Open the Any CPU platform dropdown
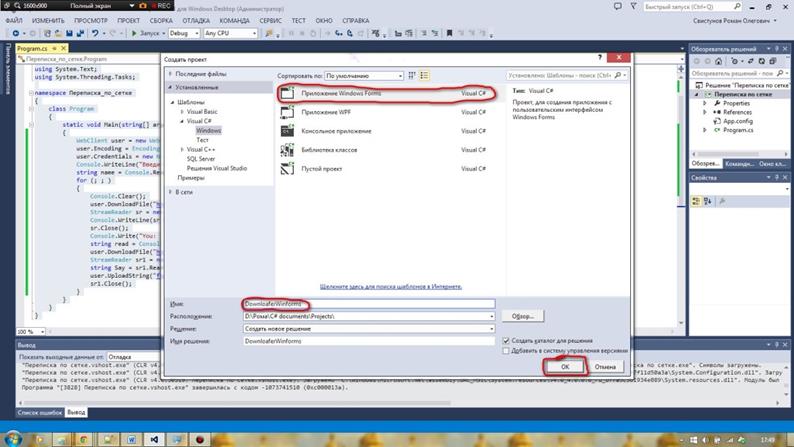This screenshot has width=794, height=447. tap(230, 33)
